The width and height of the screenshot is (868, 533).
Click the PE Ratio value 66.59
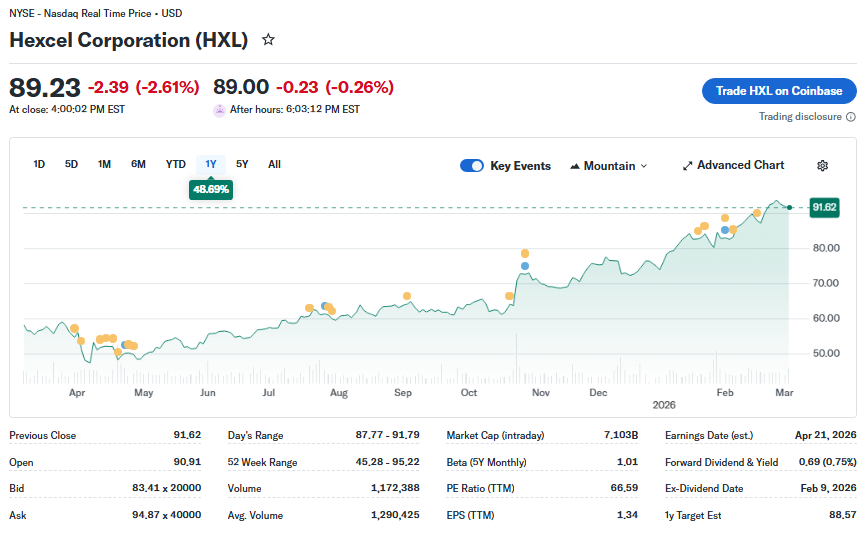point(624,488)
